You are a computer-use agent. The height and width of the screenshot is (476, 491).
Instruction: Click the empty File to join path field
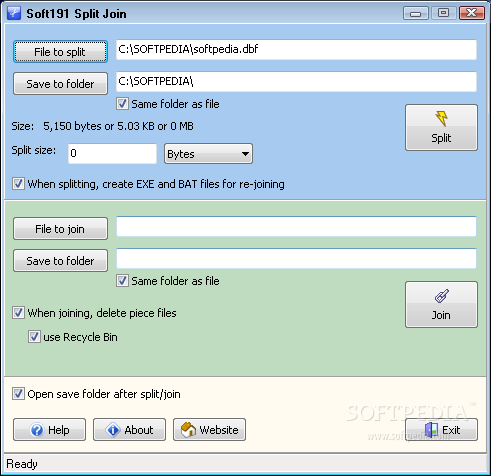click(296, 227)
